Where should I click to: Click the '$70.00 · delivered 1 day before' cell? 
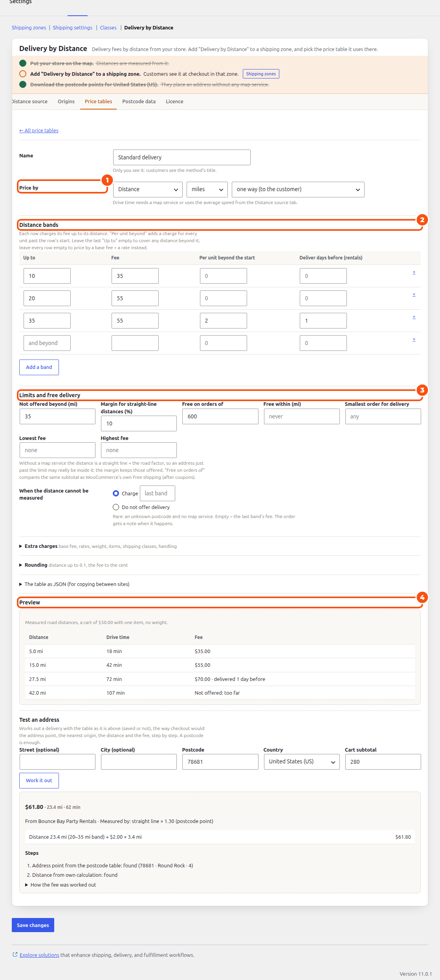coord(230,679)
